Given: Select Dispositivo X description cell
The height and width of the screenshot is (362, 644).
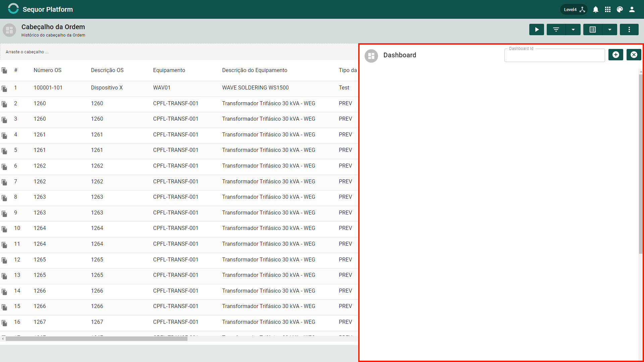Looking at the screenshot, I should [107, 87].
